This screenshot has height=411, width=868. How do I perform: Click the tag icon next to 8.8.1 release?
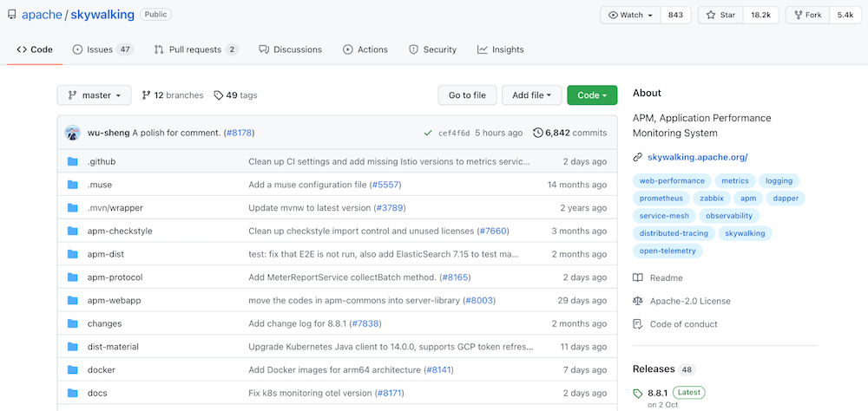[638, 393]
